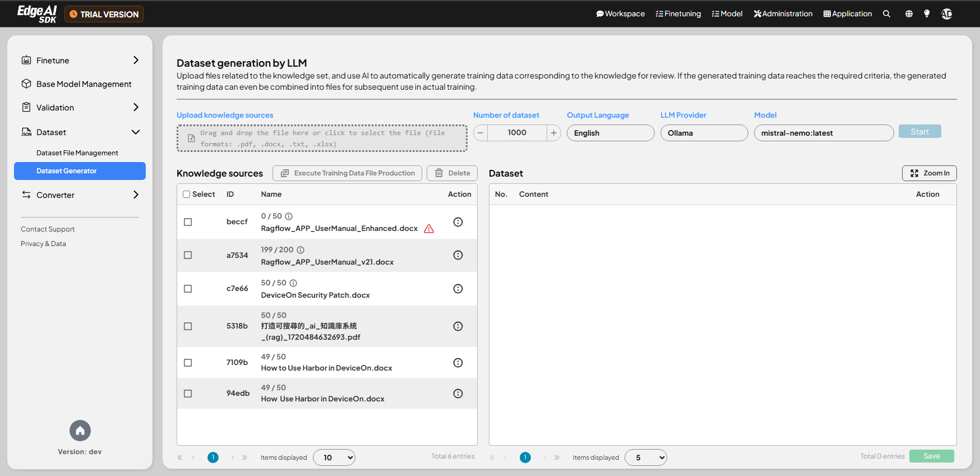980x476 pixels.
Task: Click Execute Training Data File Production button
Action: [347, 173]
